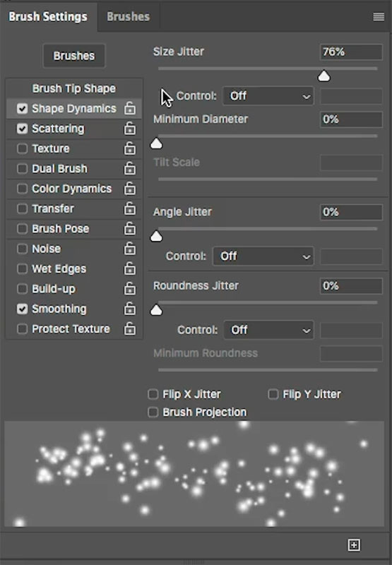Image resolution: width=392 pixels, height=565 pixels.
Task: Toggle the Wet Edges lock icon
Action: (x=130, y=268)
